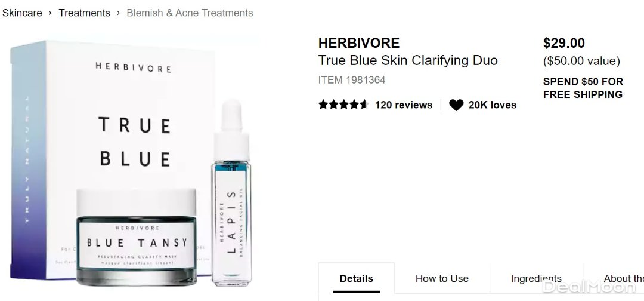644x301 pixels.
Task: Click the Blue Tansy mask jar image
Action: click(x=137, y=237)
